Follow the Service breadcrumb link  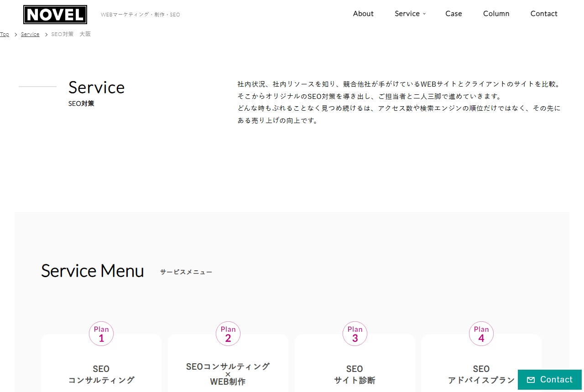tap(30, 34)
